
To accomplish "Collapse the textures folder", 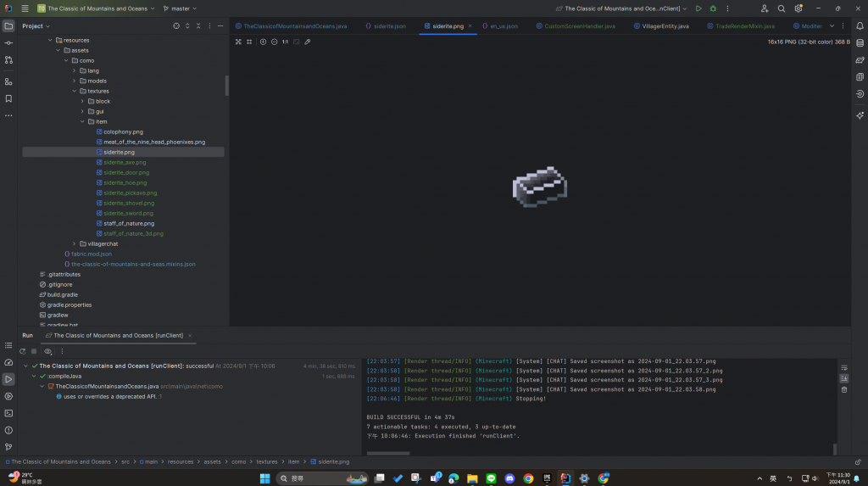I will [75, 91].
